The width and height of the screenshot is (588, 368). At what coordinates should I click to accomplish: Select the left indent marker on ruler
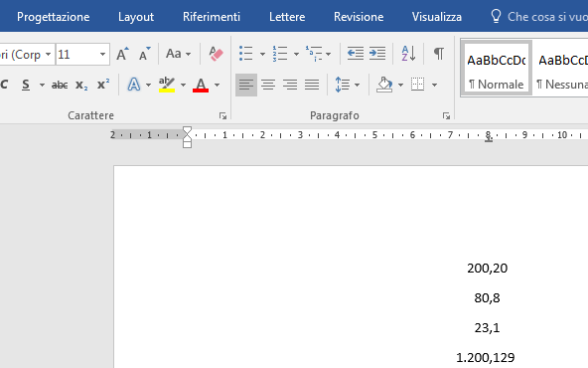point(187,144)
